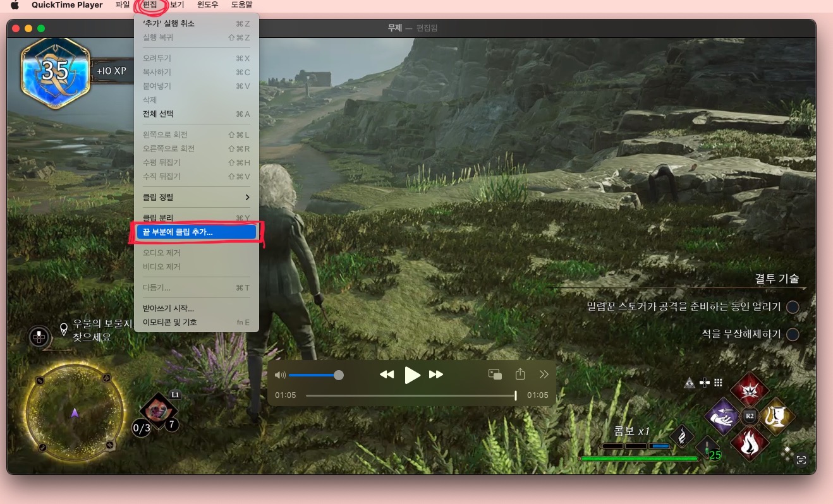Open the 도움말 menu

pos(241,5)
